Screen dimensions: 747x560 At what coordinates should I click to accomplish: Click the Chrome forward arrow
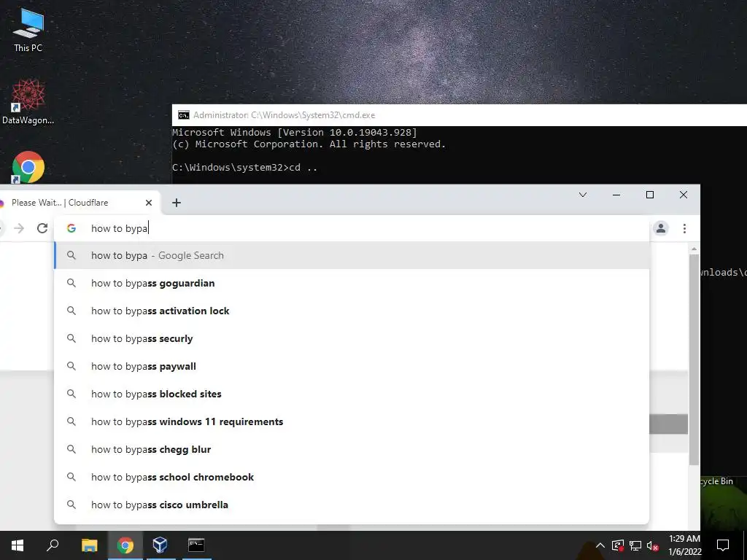point(19,228)
